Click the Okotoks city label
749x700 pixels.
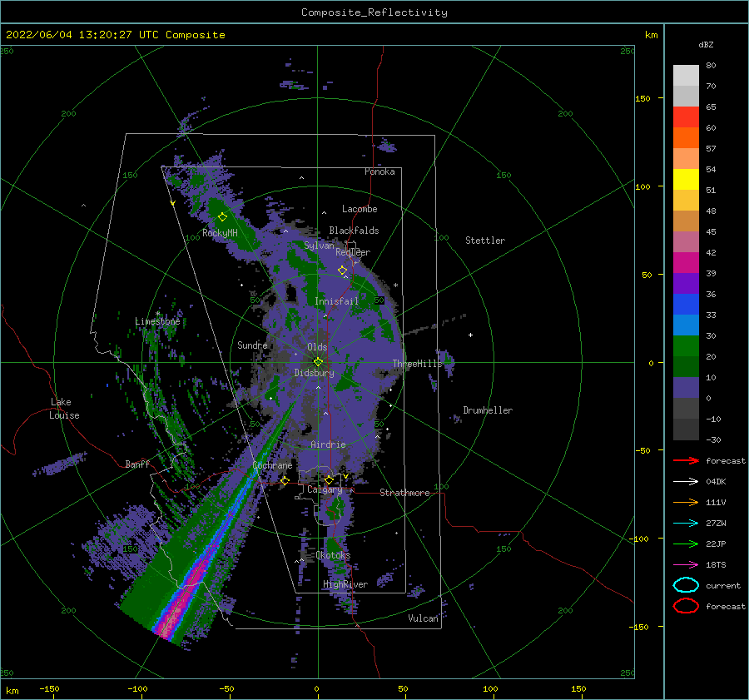[333, 556]
